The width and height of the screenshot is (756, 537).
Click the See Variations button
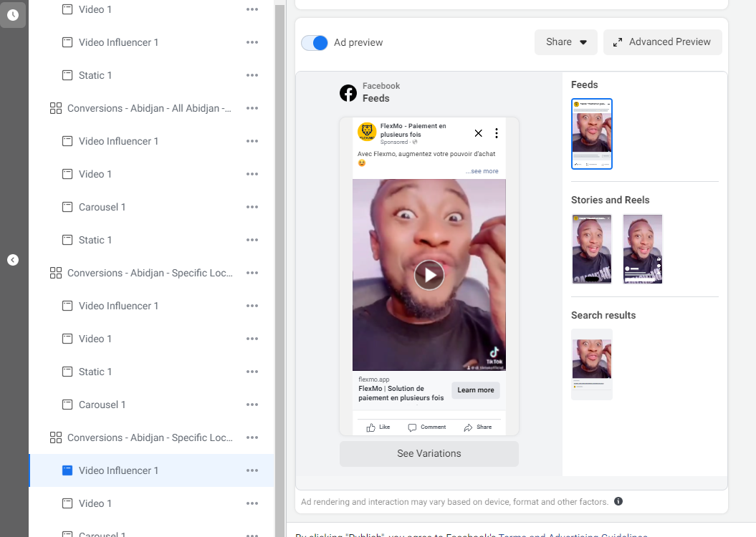point(429,453)
